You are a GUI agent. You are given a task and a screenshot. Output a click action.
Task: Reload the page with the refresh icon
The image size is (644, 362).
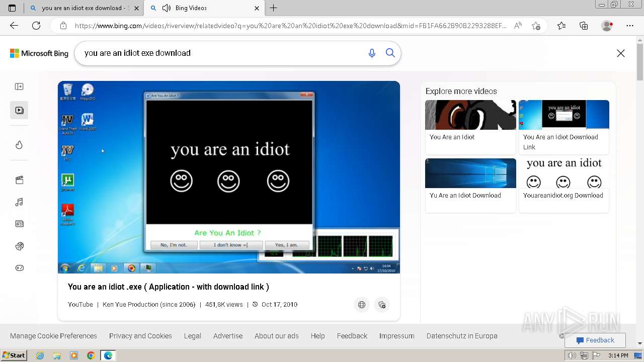[x=36, y=26]
